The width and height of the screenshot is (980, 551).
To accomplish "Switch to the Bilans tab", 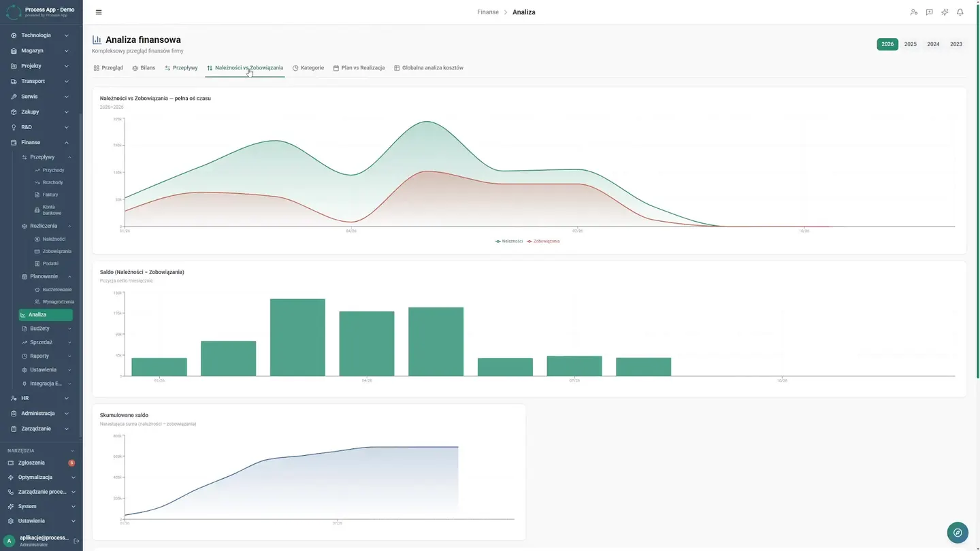I will pyautogui.click(x=144, y=68).
